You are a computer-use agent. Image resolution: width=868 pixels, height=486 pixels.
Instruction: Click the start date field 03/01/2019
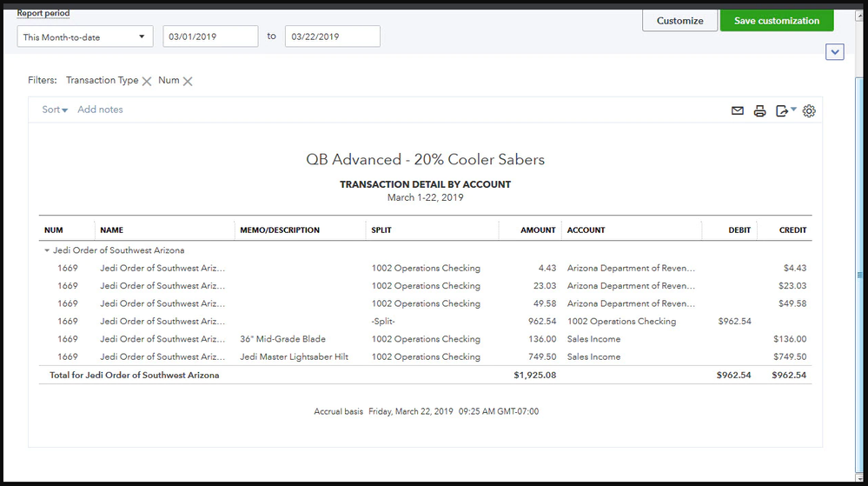coord(210,37)
